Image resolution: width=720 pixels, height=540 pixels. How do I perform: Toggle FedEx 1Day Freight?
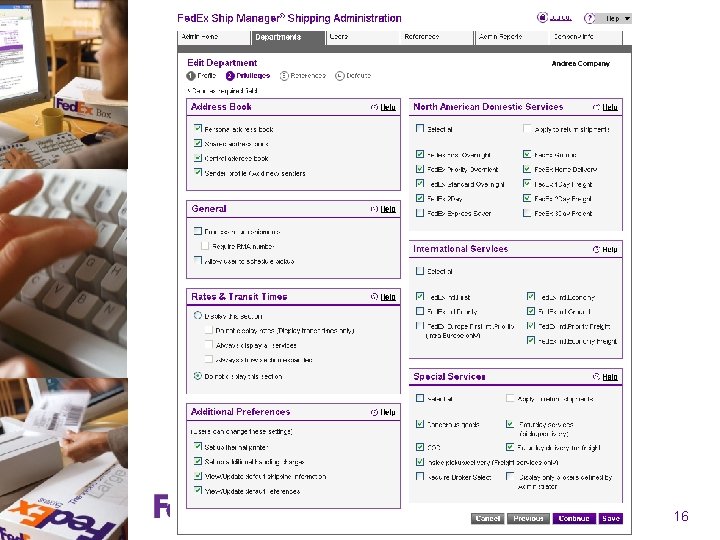pos(527,184)
